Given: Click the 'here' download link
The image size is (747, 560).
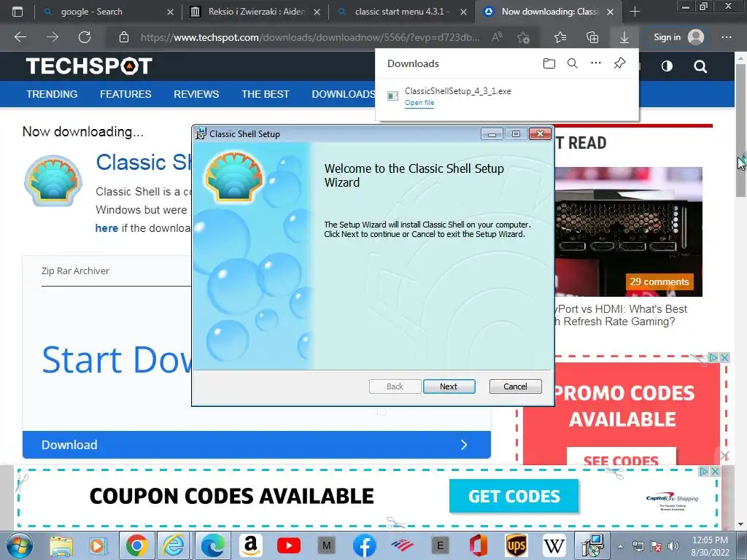Looking at the screenshot, I should 107,228.
